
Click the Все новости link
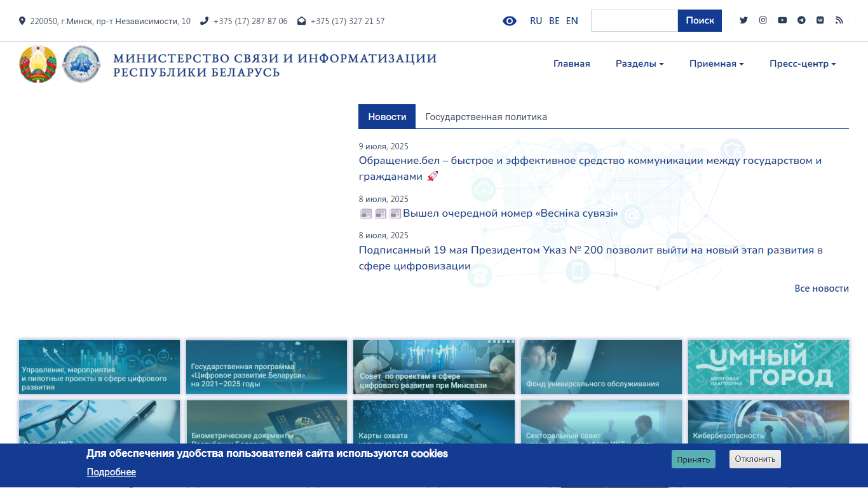[x=822, y=288]
